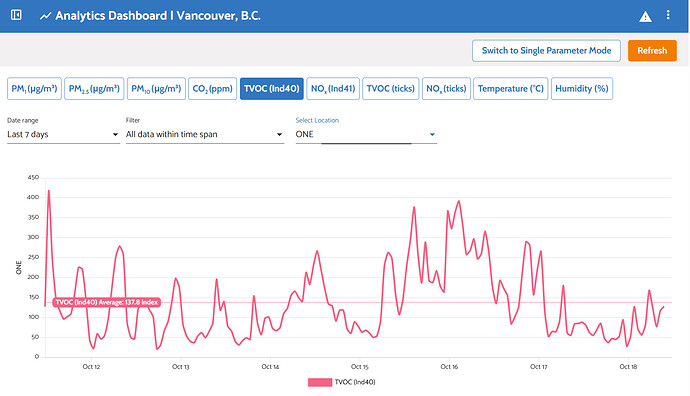Open the Select Location dropdown
Viewport: 690px width, 396px height.
tap(366, 135)
